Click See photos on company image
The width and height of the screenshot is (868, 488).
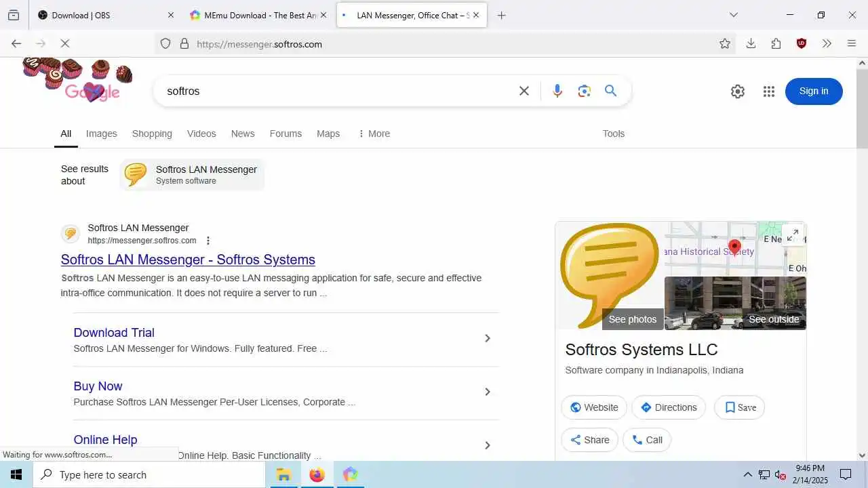coord(633,319)
